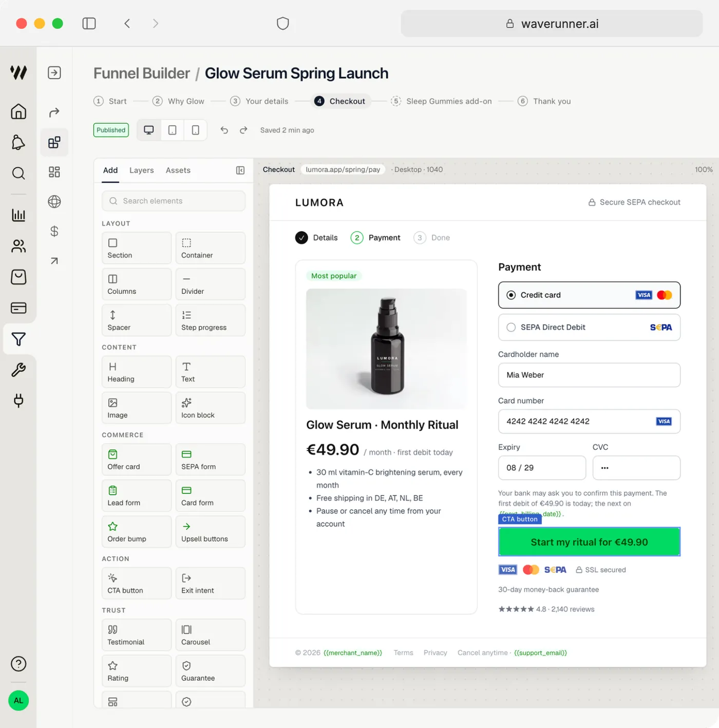Click the dollar sign icon
This screenshot has width=719, height=728.
[x=54, y=231]
